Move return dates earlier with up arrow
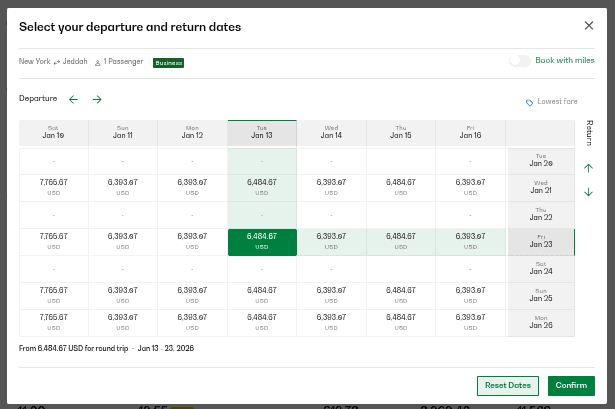This screenshot has height=409, width=615. [x=588, y=168]
